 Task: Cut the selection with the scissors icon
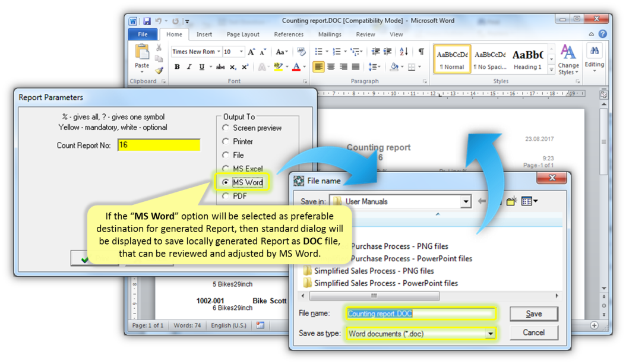click(159, 48)
